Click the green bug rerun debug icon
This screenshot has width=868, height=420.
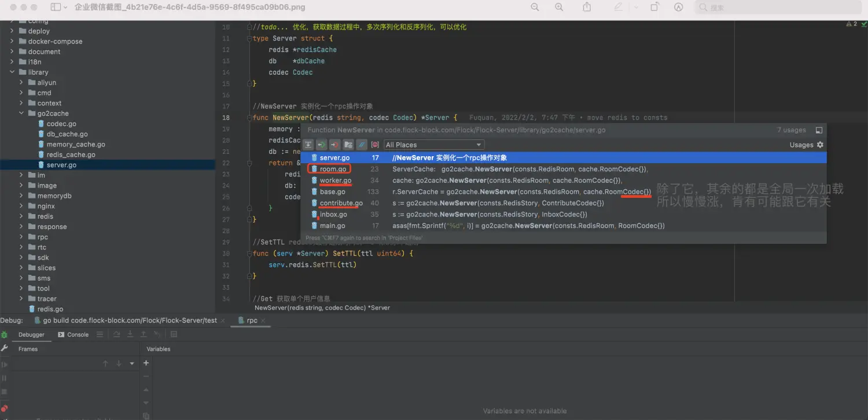pyautogui.click(x=5, y=335)
